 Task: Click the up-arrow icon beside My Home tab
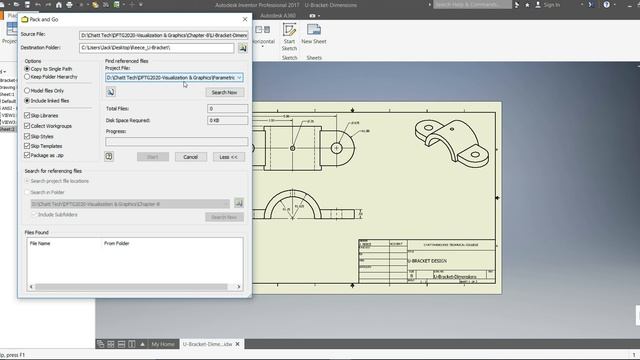[142, 344]
